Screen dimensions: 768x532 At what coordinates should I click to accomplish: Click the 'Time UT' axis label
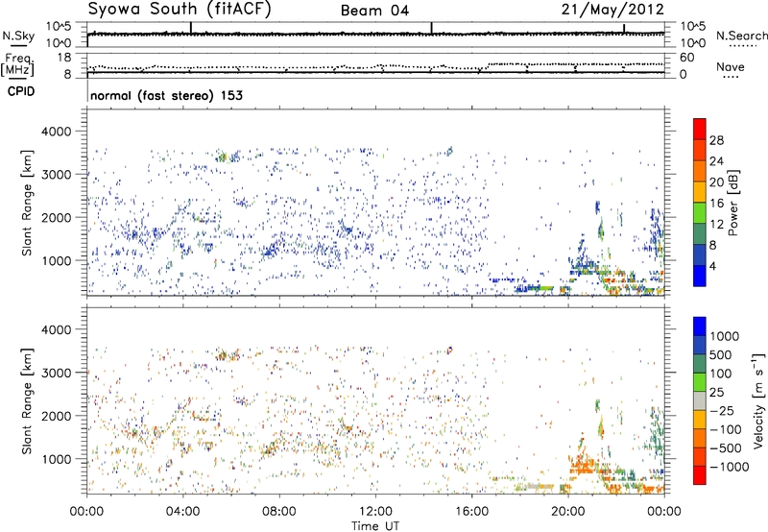(375, 525)
